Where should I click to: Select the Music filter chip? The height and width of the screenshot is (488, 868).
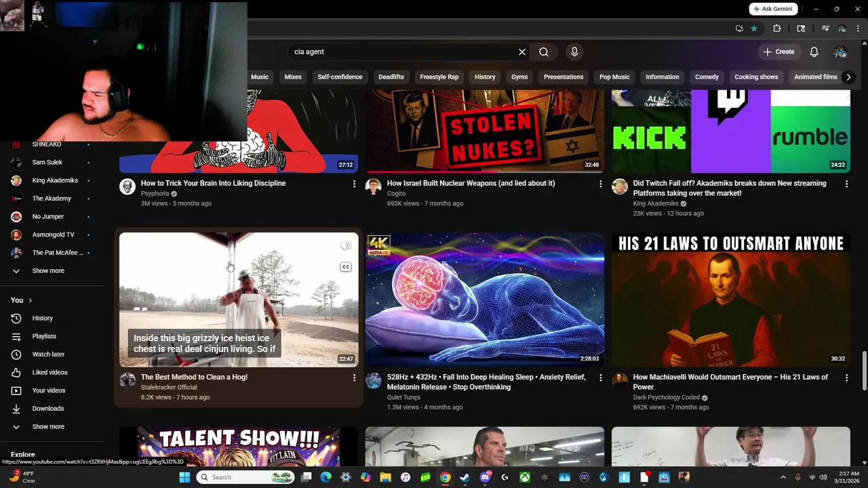260,77
